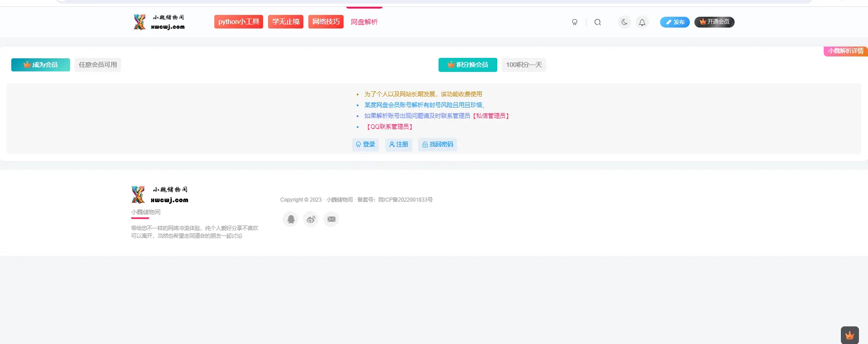The width and height of the screenshot is (868, 344).
Task: Open the search magnifier icon
Action: tap(598, 22)
